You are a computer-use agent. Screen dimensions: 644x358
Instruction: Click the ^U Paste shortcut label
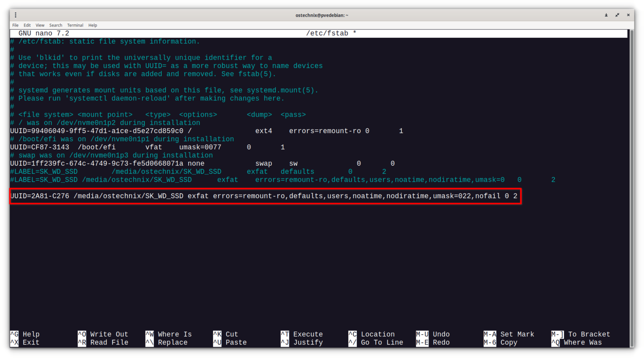click(x=229, y=342)
